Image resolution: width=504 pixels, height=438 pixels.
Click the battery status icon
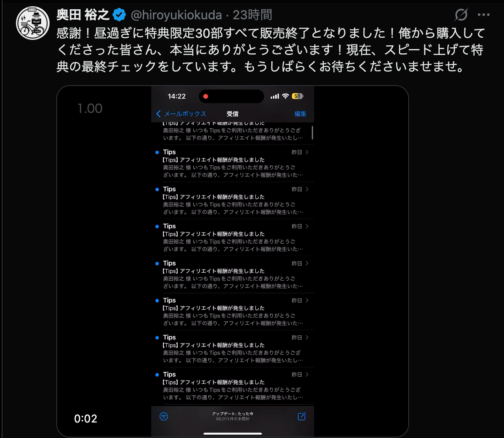point(298,96)
